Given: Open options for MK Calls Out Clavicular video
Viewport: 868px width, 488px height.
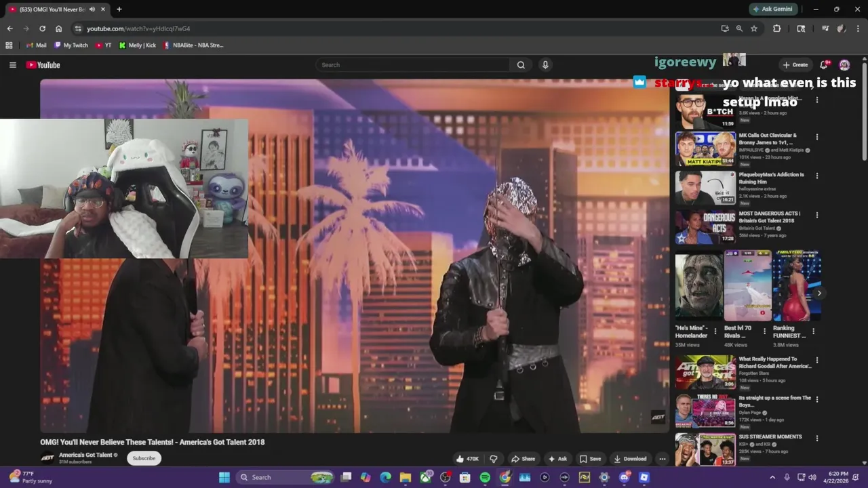Looking at the screenshot, I should [816, 137].
